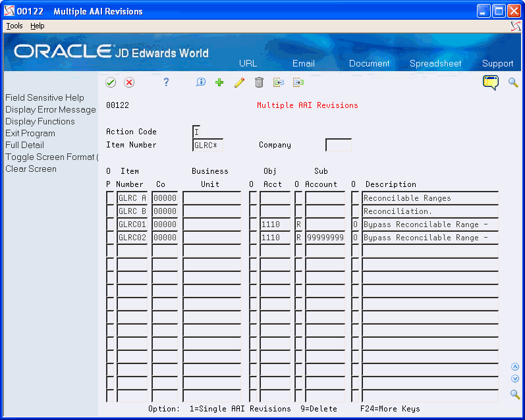This screenshot has height=420, width=525.
Task: Click the page down round arrow icon
Action: pos(515,379)
